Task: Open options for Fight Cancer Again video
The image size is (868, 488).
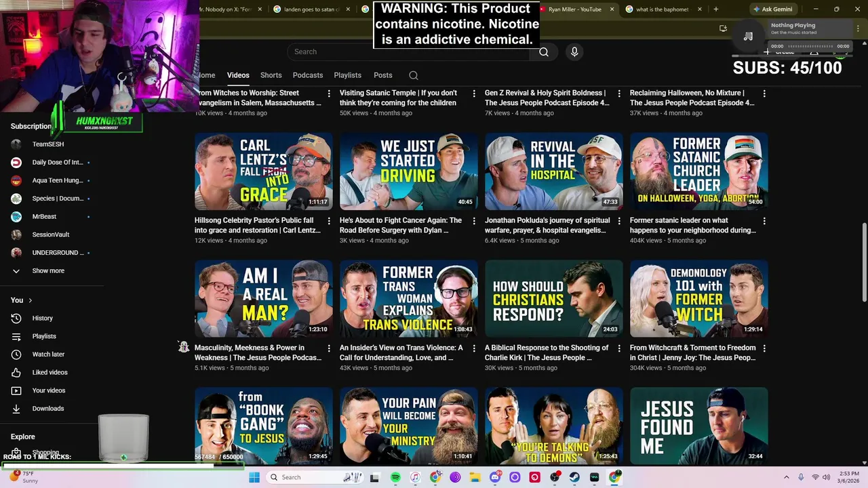Action: pos(474,221)
